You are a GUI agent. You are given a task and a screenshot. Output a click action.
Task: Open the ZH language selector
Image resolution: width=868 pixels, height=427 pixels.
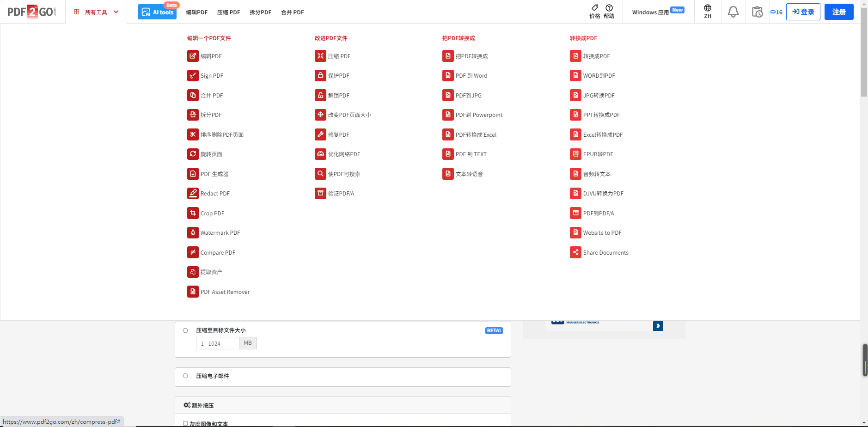(x=707, y=12)
